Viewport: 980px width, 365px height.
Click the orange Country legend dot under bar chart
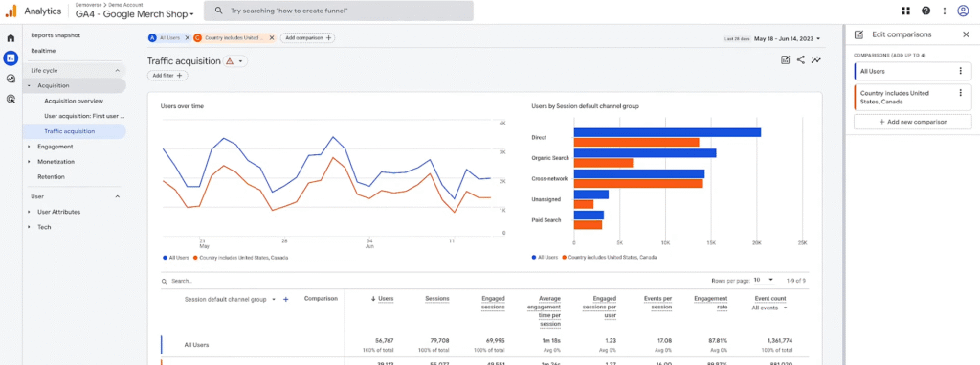(x=564, y=258)
